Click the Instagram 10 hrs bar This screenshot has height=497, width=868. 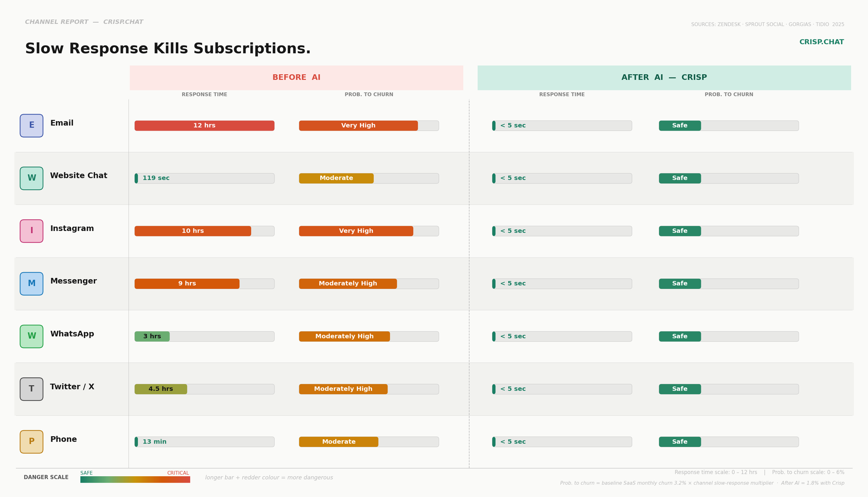[x=192, y=231]
